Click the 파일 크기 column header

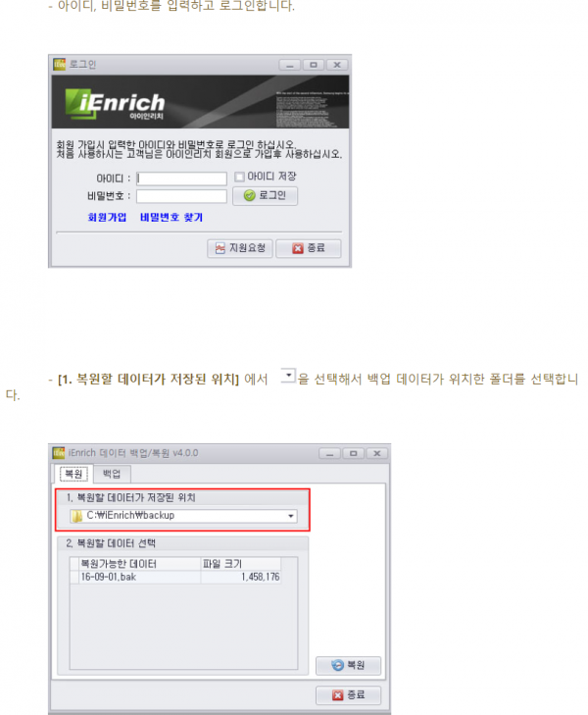(240, 564)
